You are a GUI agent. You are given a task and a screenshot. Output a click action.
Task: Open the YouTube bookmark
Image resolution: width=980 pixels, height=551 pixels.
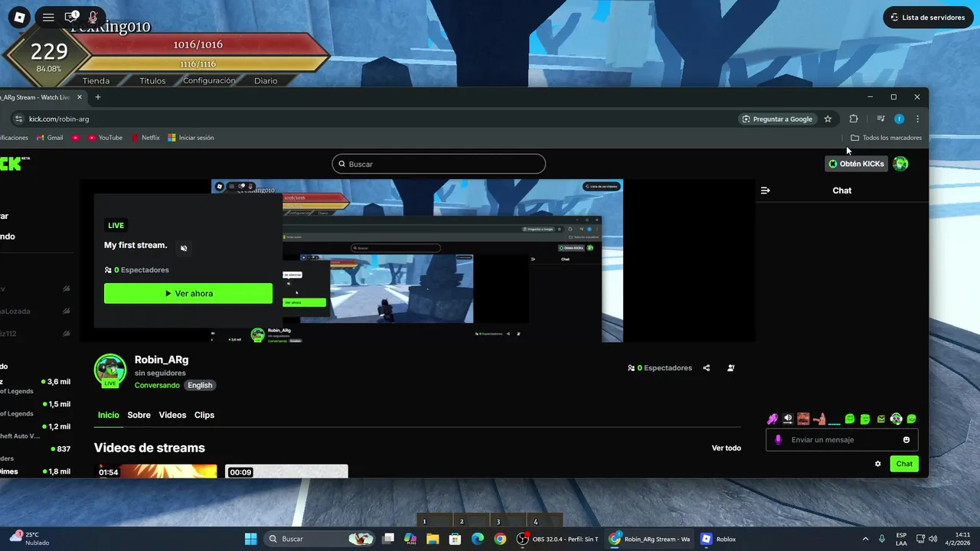[105, 138]
